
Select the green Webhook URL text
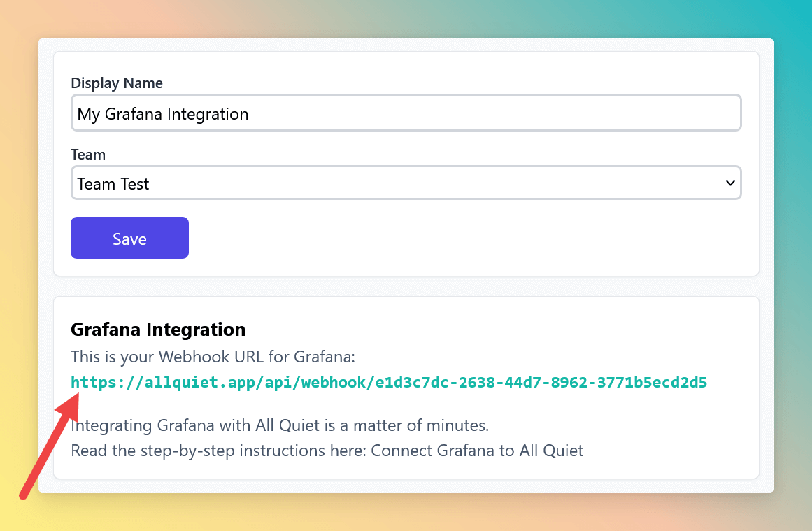389,382
